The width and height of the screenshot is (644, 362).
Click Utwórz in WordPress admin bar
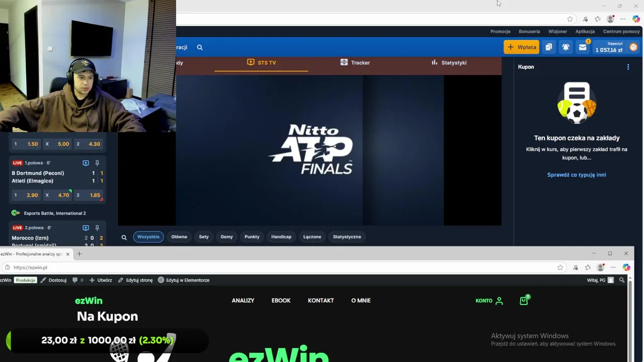(x=101, y=280)
